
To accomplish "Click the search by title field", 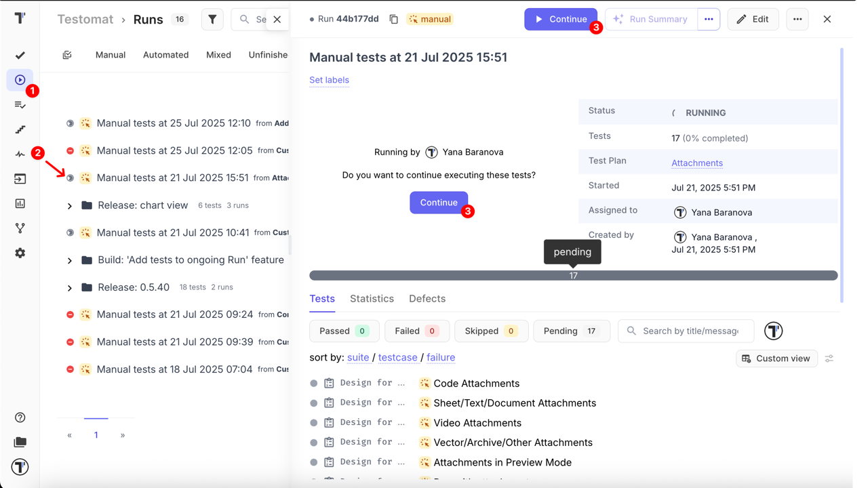I will (x=690, y=331).
